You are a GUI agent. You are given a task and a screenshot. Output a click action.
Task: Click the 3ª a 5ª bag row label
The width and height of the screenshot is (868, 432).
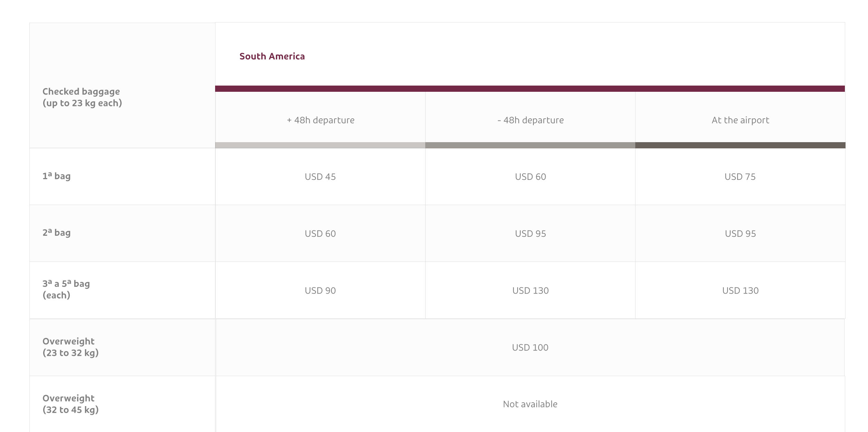66,289
